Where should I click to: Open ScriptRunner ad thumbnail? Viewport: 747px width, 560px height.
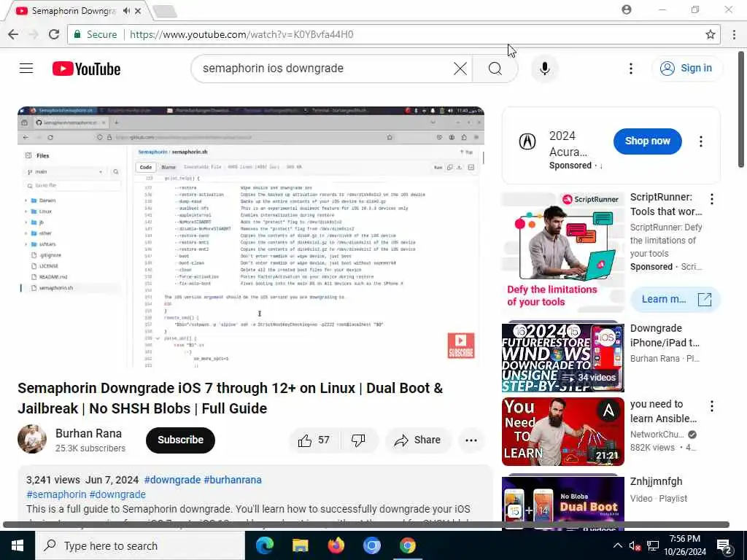[x=562, y=252]
